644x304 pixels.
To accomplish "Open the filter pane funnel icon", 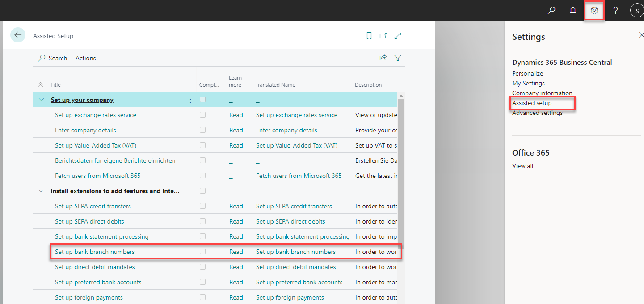I will click(x=398, y=58).
